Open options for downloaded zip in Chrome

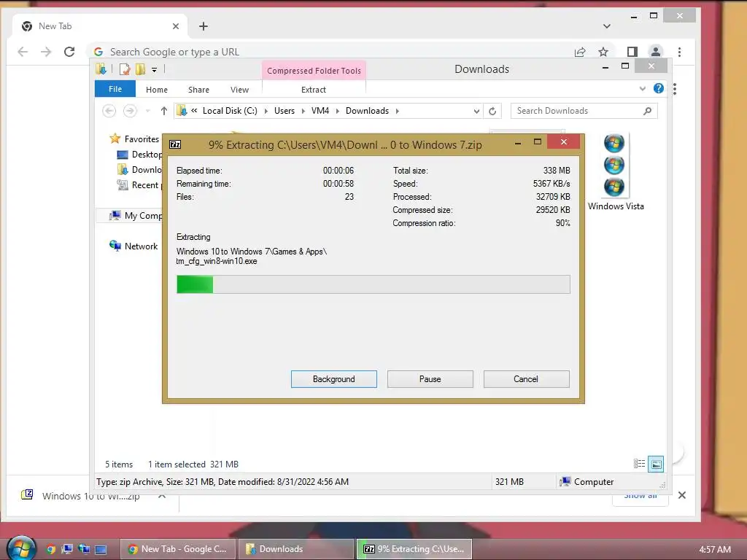[162, 496]
